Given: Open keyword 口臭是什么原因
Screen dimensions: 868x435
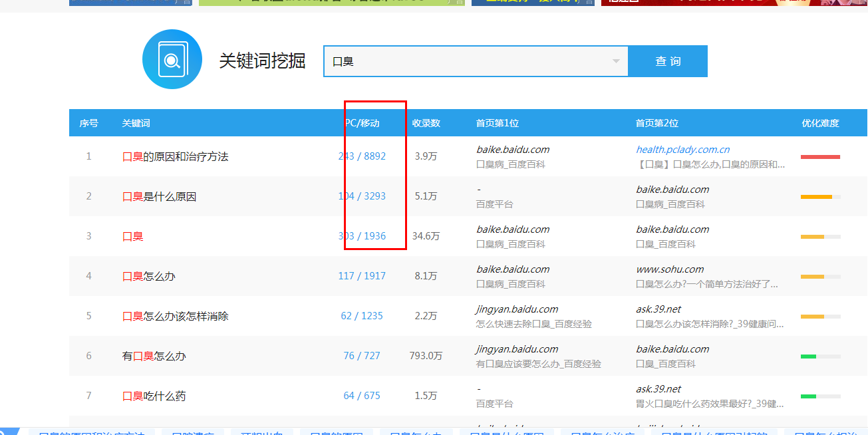Looking at the screenshot, I should (160, 196).
